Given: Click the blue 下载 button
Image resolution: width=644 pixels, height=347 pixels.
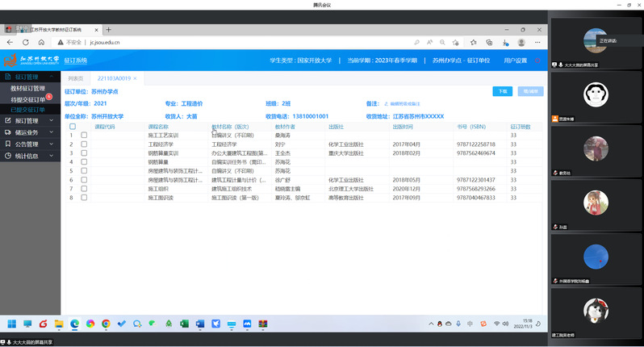Looking at the screenshot, I should point(502,91).
